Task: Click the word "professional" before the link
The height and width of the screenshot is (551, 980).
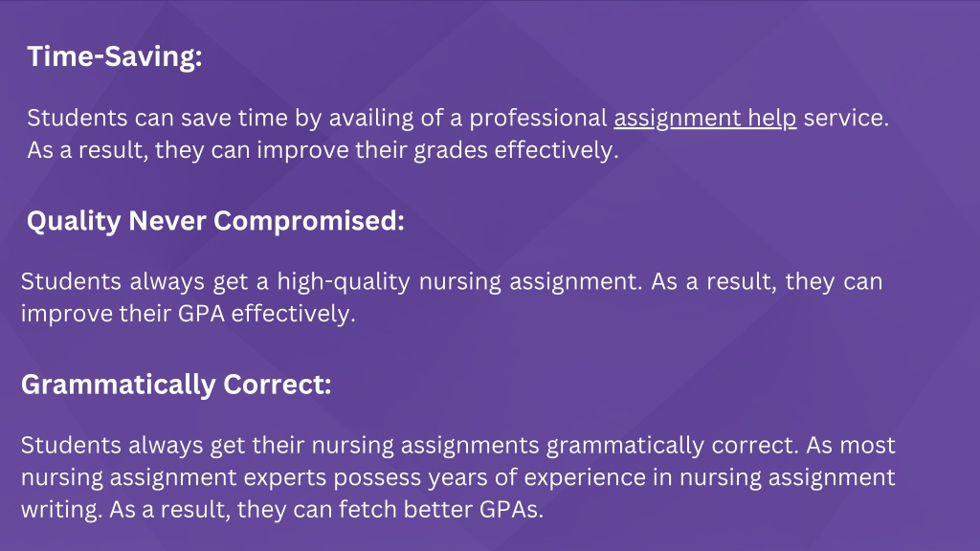Action: (x=538, y=118)
